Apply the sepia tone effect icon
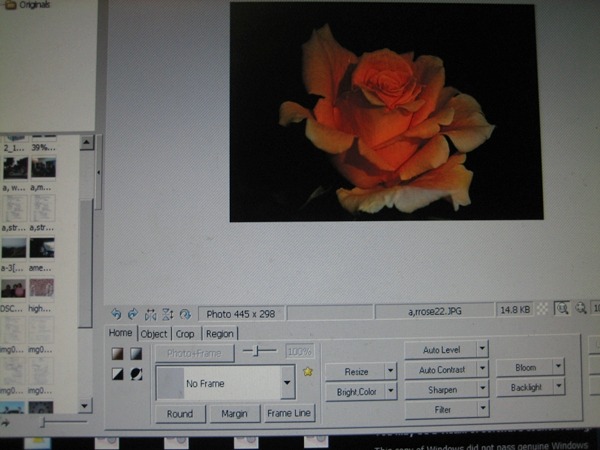600x450 pixels. coord(117,354)
